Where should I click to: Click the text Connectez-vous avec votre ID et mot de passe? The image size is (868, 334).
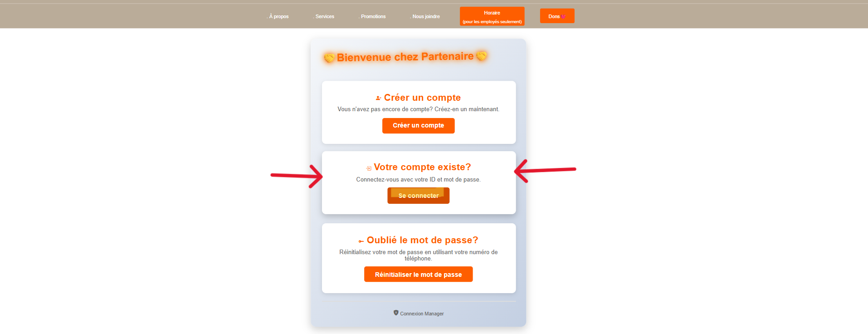[x=418, y=180]
